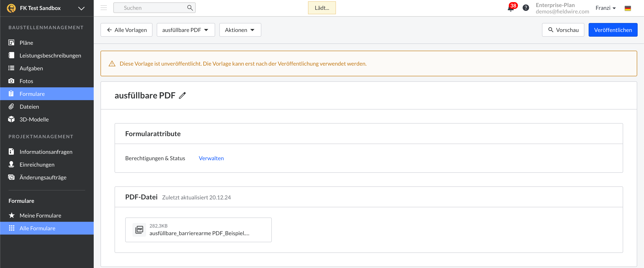644x268 pixels.
Task: Click the back arrow in Alle Vorlagen
Action: click(109, 30)
